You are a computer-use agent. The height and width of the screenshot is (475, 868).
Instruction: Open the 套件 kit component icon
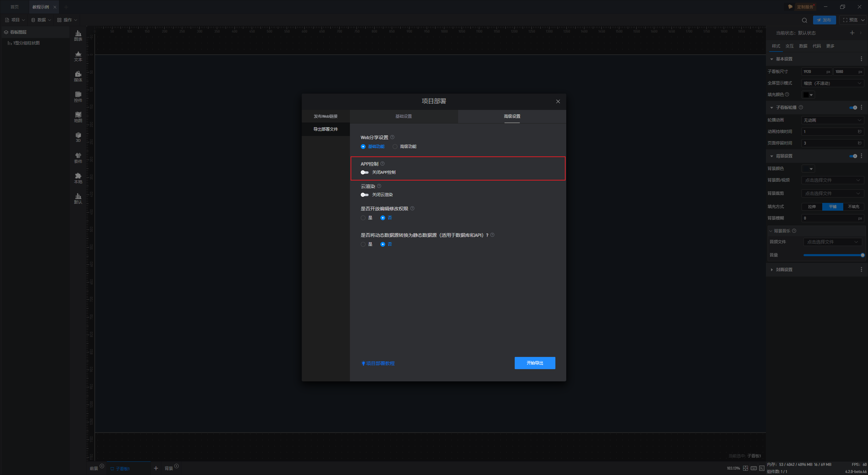click(78, 157)
